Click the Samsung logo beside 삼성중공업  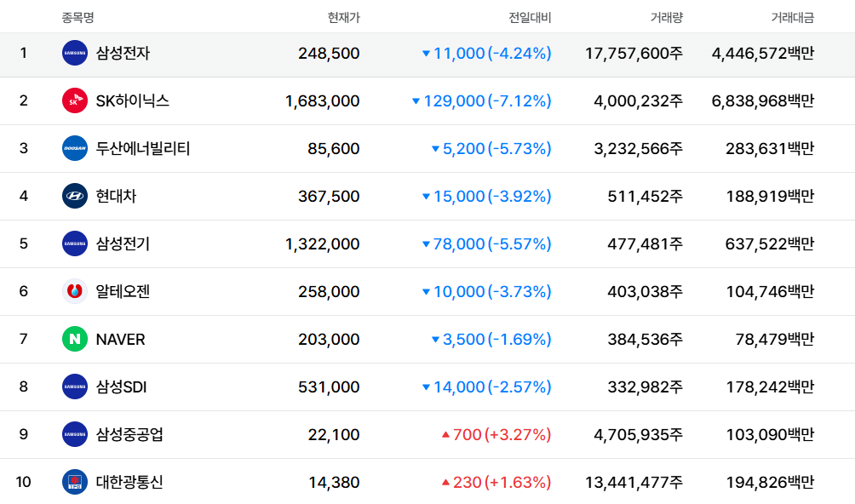point(75,434)
